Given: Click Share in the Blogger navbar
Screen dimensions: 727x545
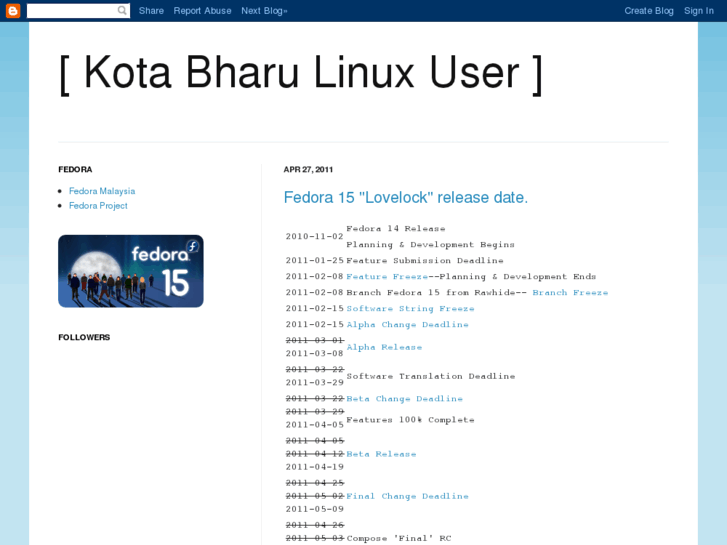Looking at the screenshot, I should click(151, 11).
